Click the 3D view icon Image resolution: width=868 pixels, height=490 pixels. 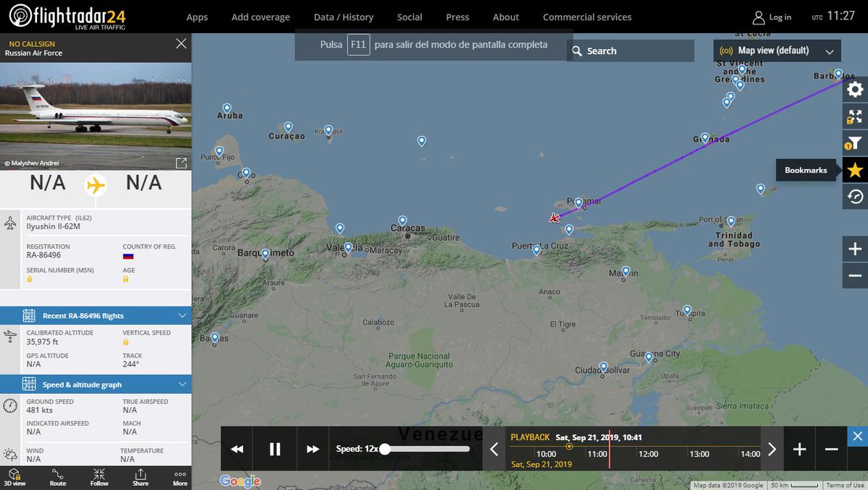coord(15,477)
